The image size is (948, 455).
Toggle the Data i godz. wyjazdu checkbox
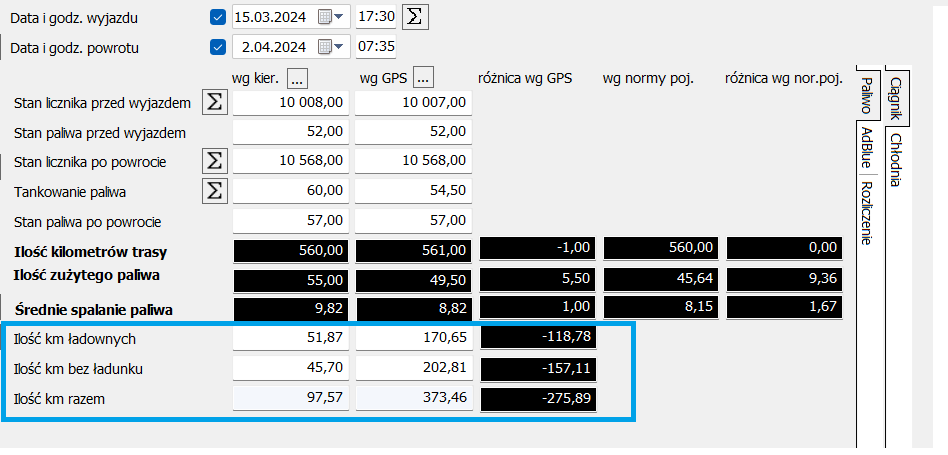point(218,17)
